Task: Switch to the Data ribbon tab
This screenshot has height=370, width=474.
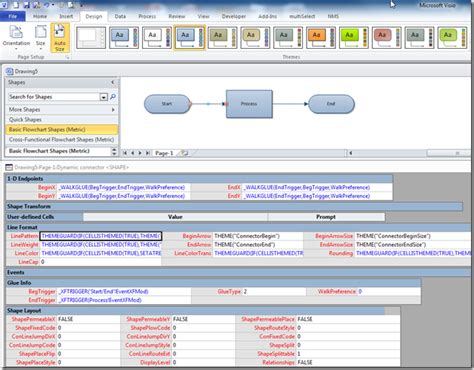Action: tap(120, 16)
